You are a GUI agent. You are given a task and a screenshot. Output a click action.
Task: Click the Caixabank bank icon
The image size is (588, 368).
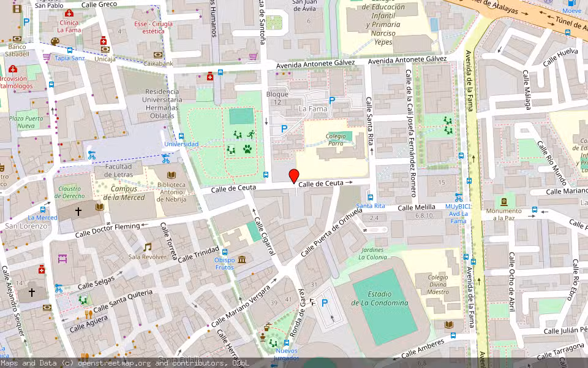coord(158,55)
